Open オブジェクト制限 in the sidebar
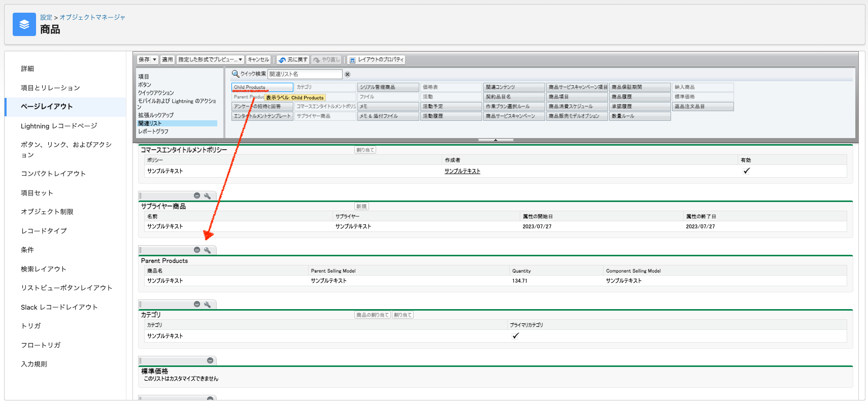 click(x=47, y=212)
